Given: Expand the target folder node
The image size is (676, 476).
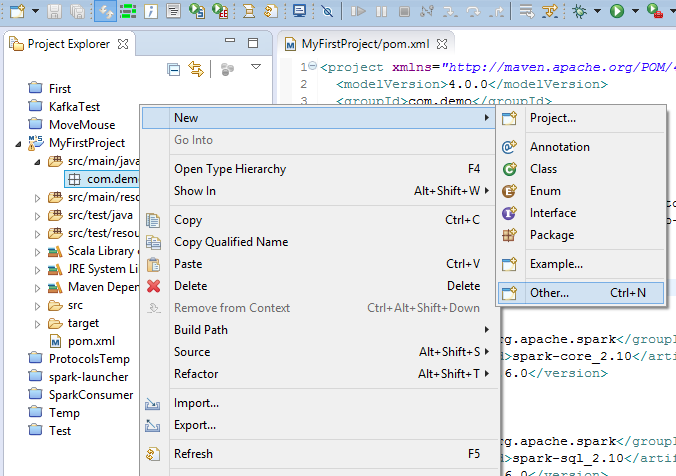Looking at the screenshot, I should (37, 324).
